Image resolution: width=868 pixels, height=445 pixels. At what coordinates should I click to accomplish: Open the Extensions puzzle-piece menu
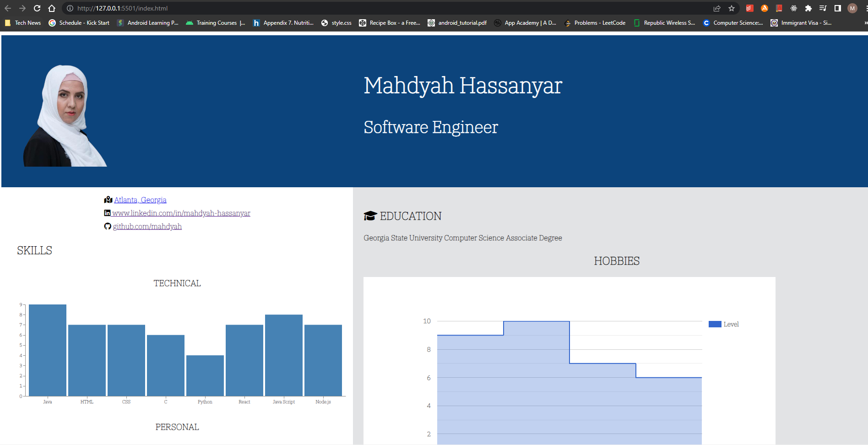(808, 8)
